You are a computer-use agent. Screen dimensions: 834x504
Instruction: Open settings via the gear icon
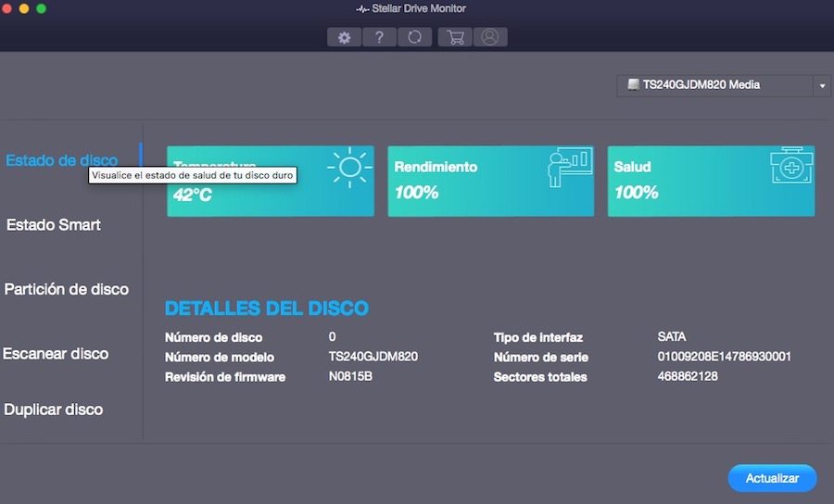tap(344, 37)
